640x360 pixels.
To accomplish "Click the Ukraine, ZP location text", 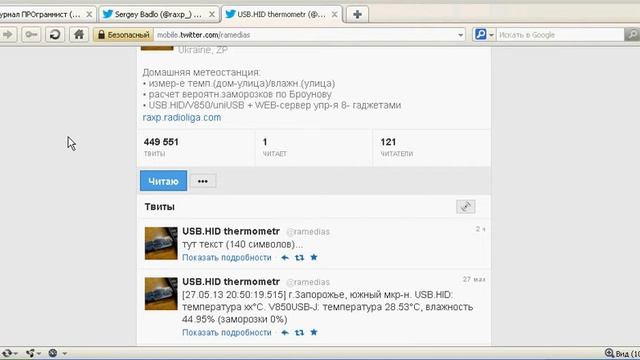I will pyautogui.click(x=203, y=50).
